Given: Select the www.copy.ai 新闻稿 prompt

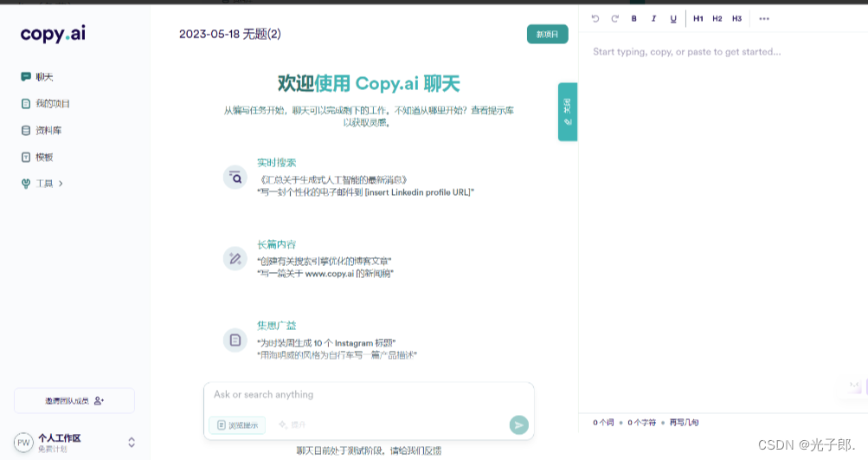Looking at the screenshot, I should coord(325,274).
